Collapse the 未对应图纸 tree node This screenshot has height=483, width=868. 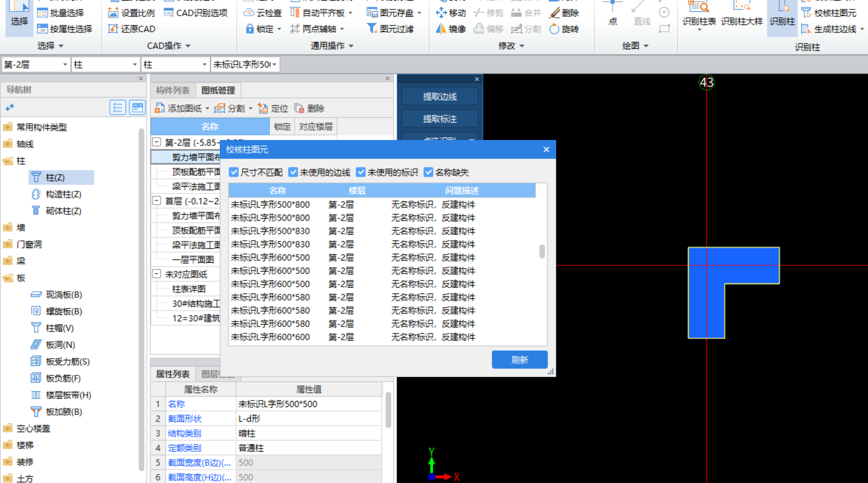pos(157,274)
